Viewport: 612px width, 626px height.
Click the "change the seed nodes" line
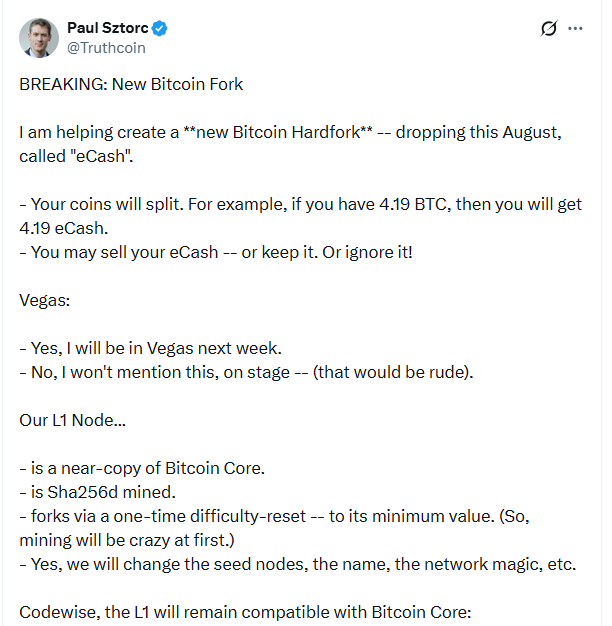tap(298, 564)
